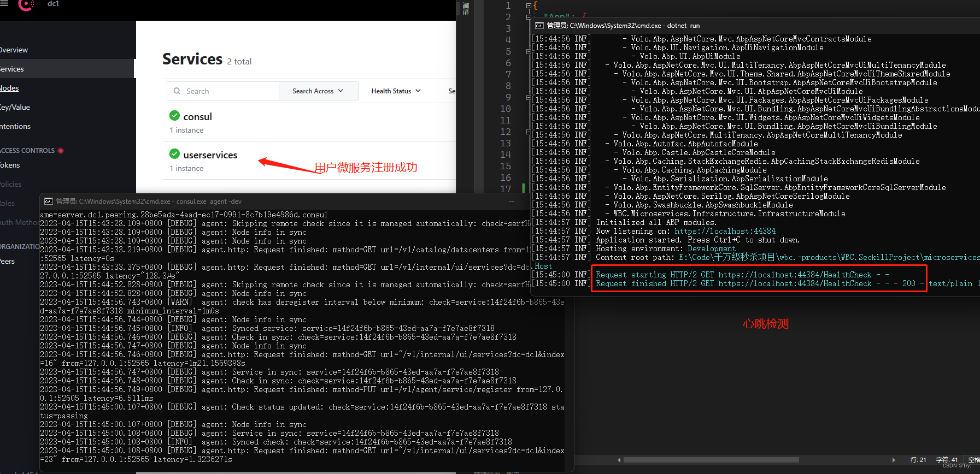The height and width of the screenshot is (474, 980).
Task: Click green check icon beside consul
Action: pyautogui.click(x=175, y=115)
